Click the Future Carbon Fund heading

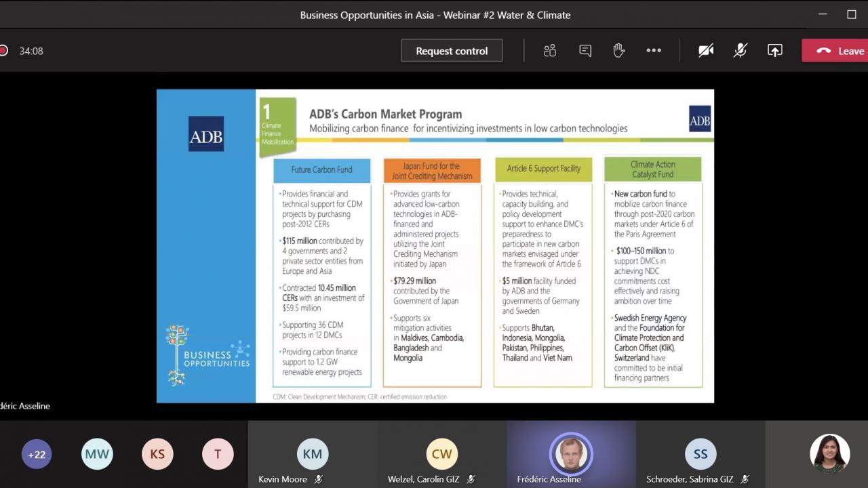(x=322, y=170)
